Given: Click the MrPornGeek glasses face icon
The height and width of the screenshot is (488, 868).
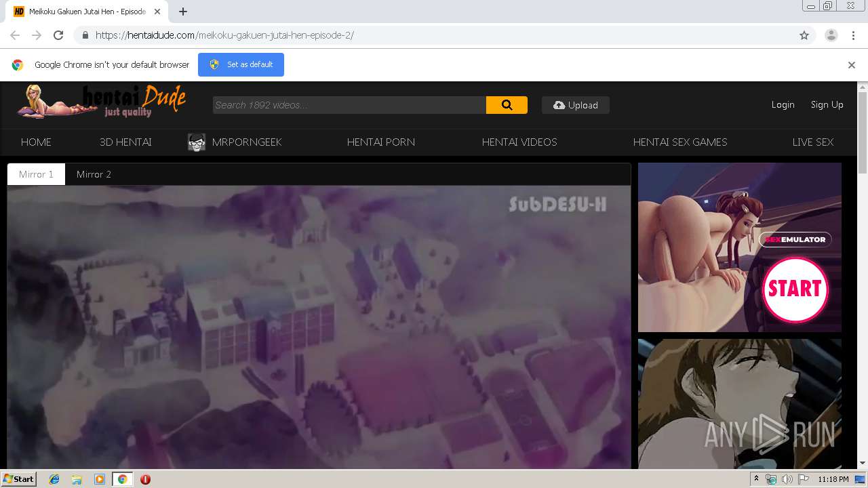Looking at the screenshot, I should pyautogui.click(x=197, y=142).
